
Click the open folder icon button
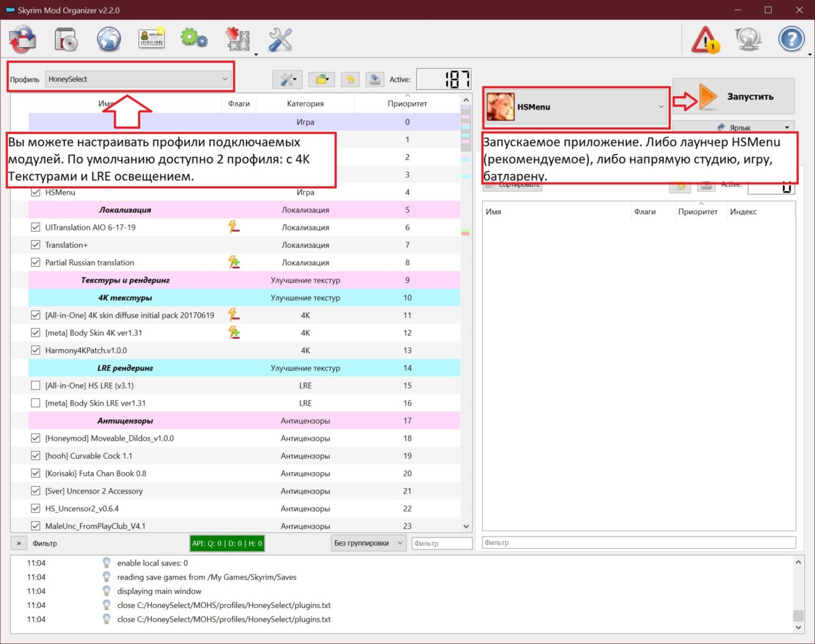[321, 79]
